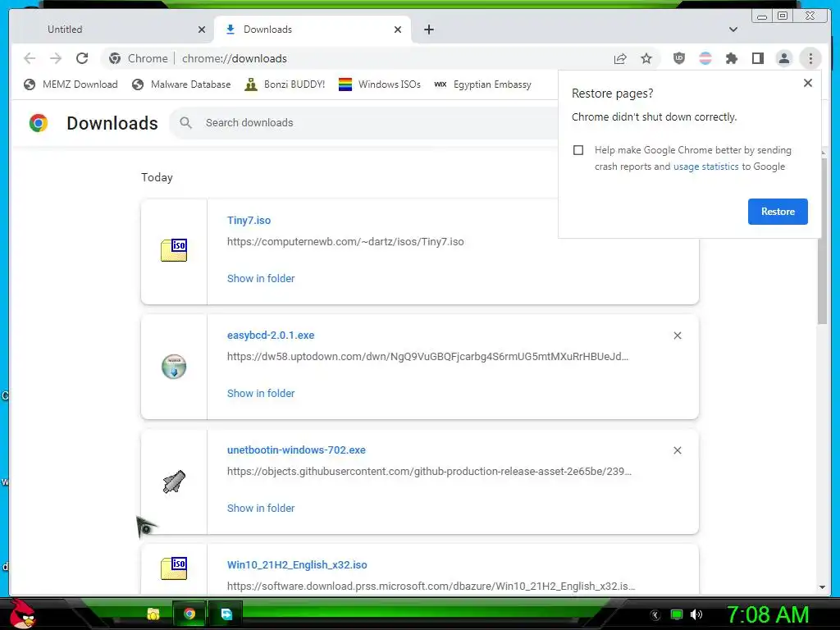Click the network monitor tray icon

(677, 614)
